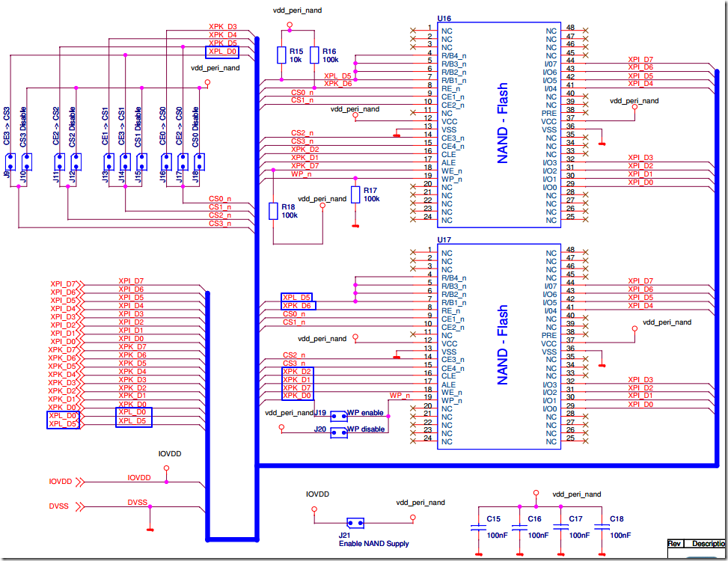
Task: Select jumper J21 for NAND supply
Action: tap(355, 524)
